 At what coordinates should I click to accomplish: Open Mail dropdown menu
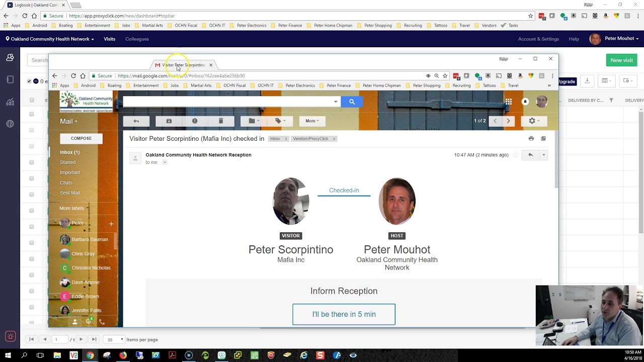click(x=68, y=121)
